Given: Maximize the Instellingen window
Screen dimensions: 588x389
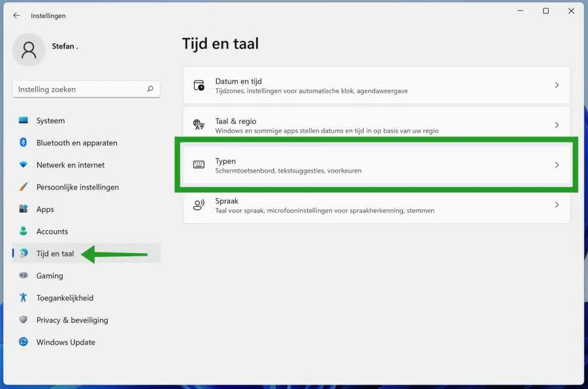Looking at the screenshot, I should [x=546, y=11].
